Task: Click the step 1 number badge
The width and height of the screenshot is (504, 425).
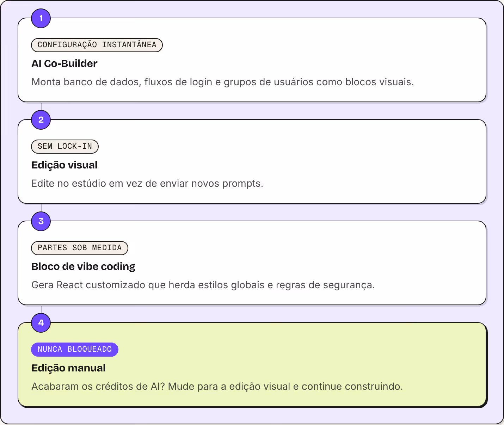Action: (x=41, y=18)
